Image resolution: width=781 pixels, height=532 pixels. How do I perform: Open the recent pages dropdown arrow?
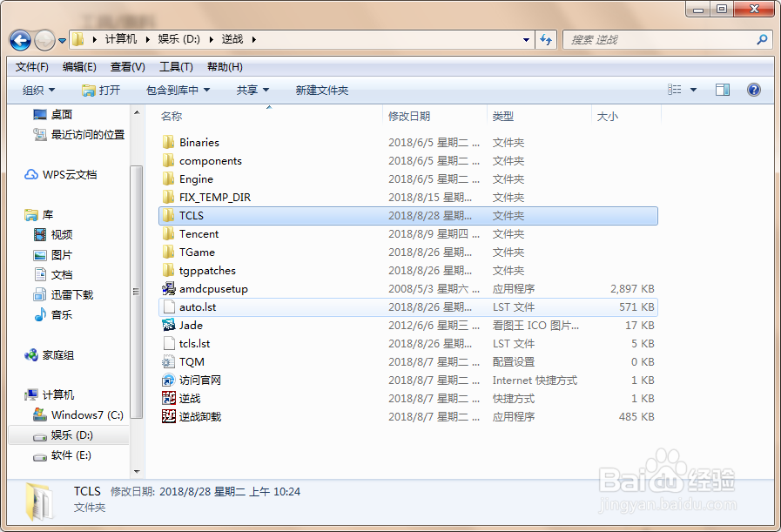(63, 41)
